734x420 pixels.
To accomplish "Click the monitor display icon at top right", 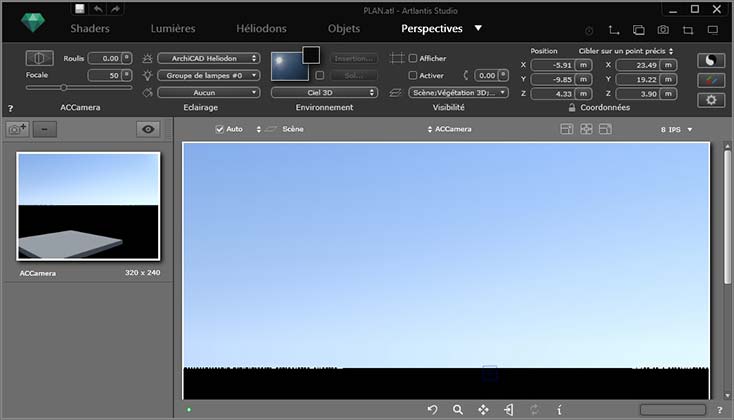I will (712, 30).
